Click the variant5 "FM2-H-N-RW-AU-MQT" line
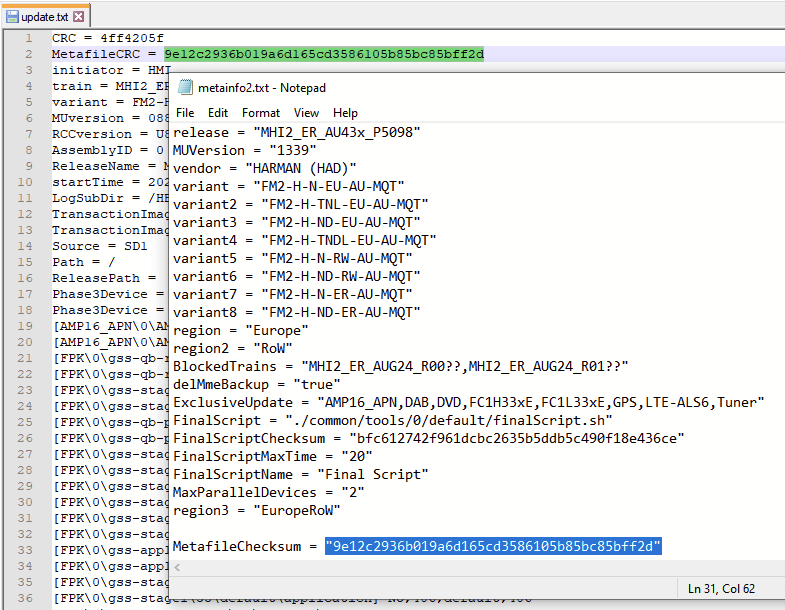 [x=292, y=258]
